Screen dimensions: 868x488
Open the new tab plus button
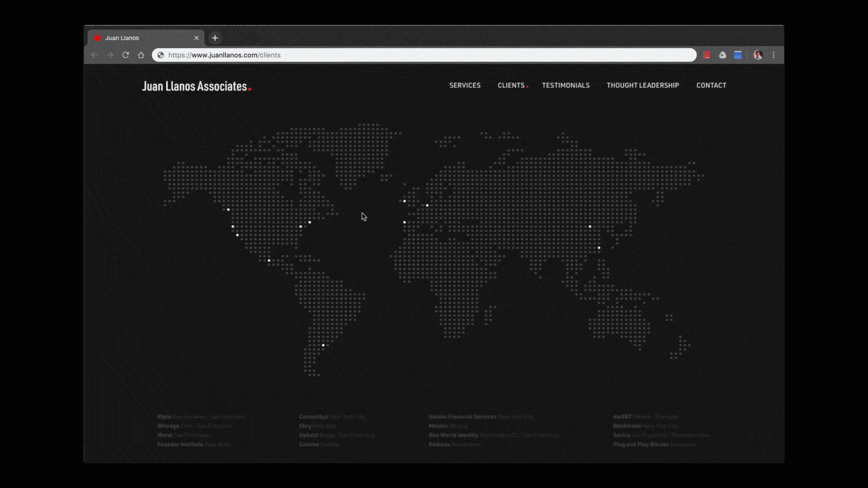click(x=215, y=38)
